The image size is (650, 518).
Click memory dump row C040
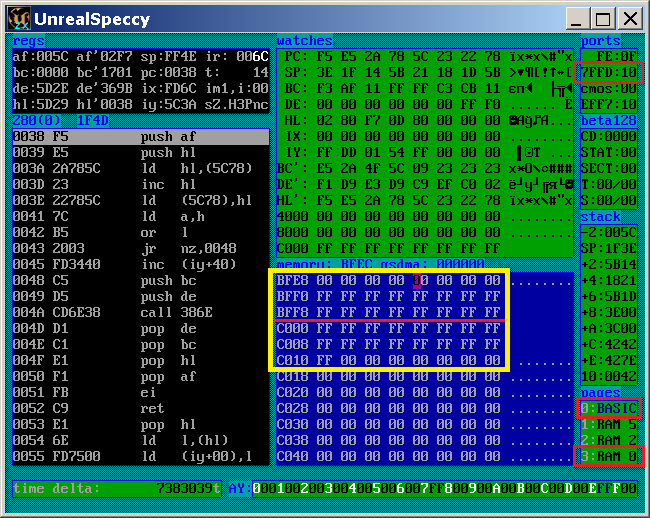pyautogui.click(x=425, y=457)
